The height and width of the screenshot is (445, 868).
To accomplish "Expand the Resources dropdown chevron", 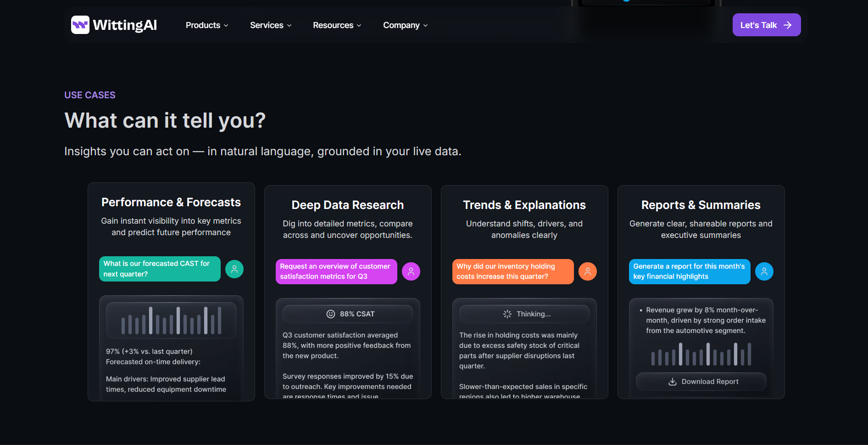I will tap(359, 26).
